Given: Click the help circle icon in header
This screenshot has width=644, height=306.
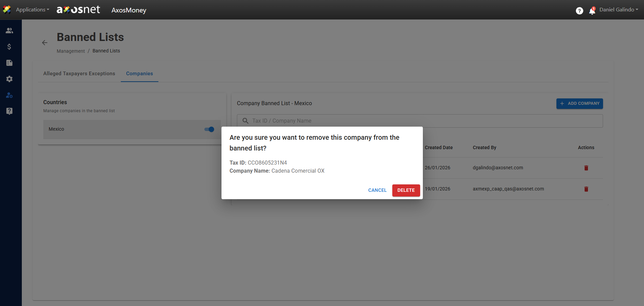Looking at the screenshot, I should tap(579, 11).
